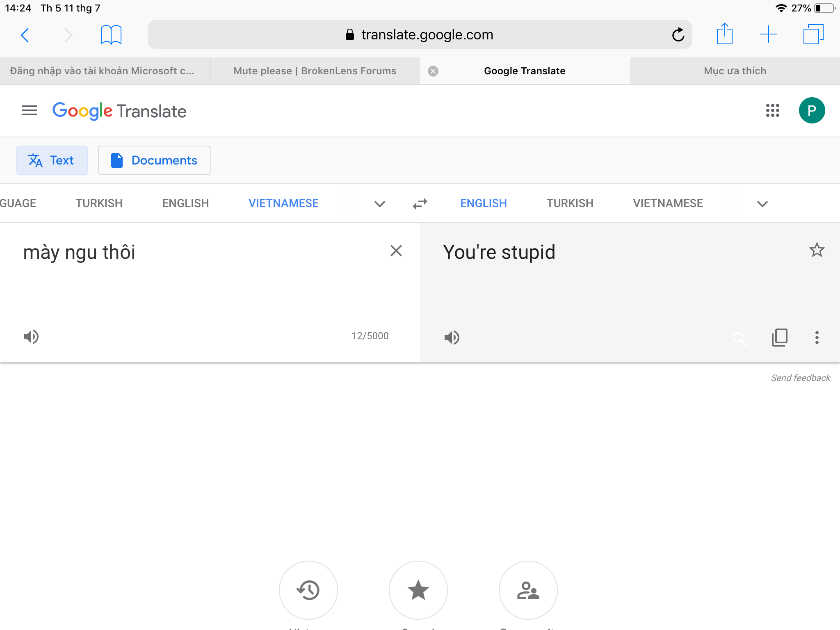This screenshot has width=840, height=630.
Task: Click into the source text box
Action: [197, 279]
